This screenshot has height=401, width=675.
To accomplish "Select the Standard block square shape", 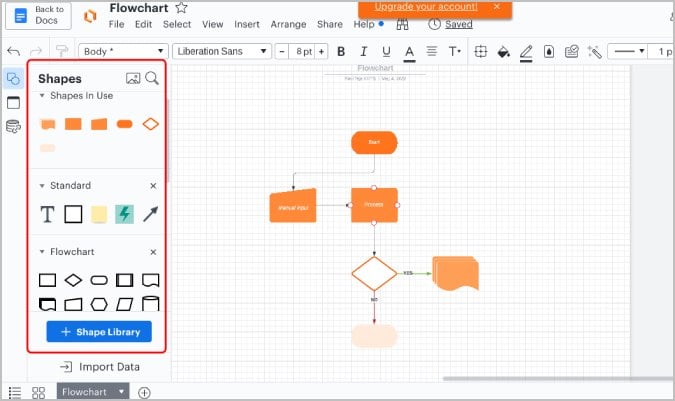I will tap(73, 214).
